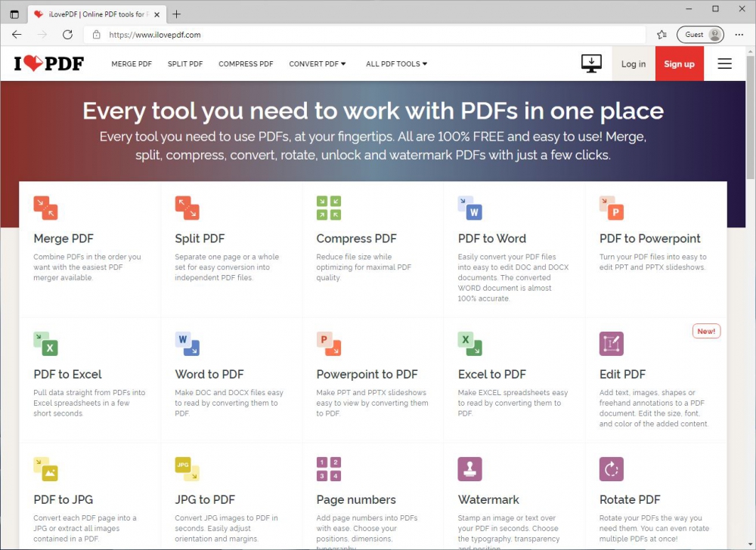This screenshot has height=550, width=756.
Task: Open the Edit PDF title link
Action: pyautogui.click(x=622, y=374)
